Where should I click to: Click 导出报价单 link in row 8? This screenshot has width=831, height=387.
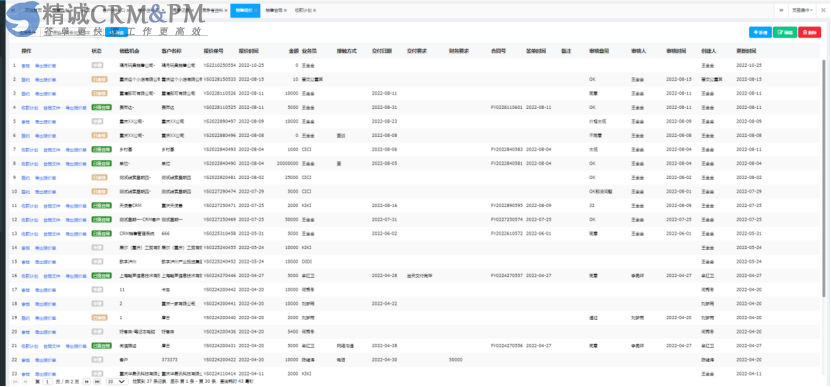tap(76, 164)
